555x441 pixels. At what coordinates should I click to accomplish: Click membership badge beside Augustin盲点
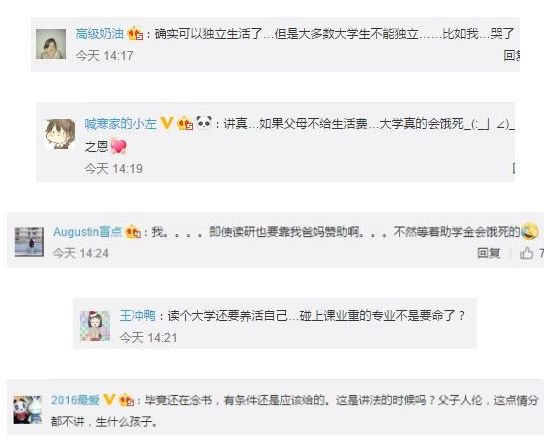[133, 232]
